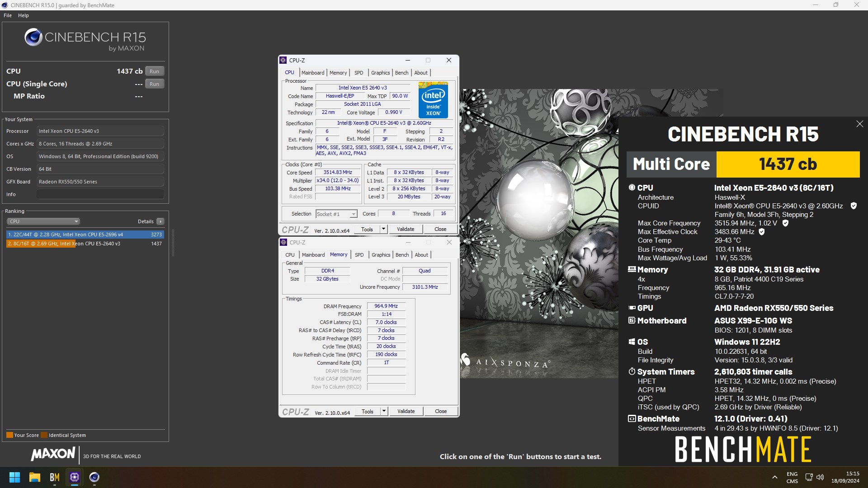This screenshot has width=868, height=488.
Task: Click the CPU-Z title bar icon in upper window
Action: (x=283, y=60)
